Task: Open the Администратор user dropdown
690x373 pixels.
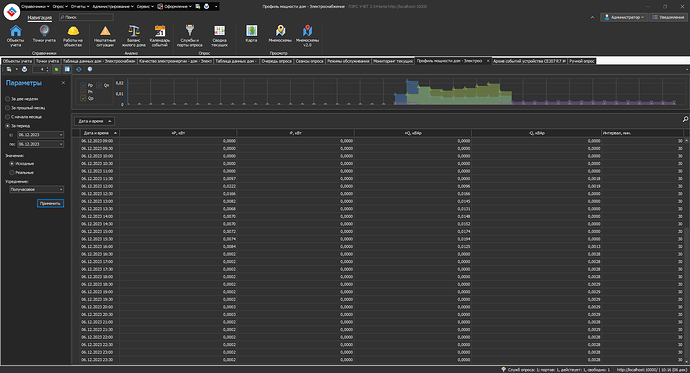Action: (x=624, y=17)
